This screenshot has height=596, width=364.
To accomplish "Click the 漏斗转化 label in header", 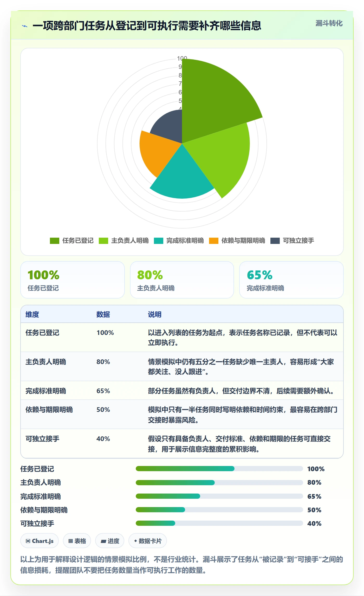I will (329, 23).
